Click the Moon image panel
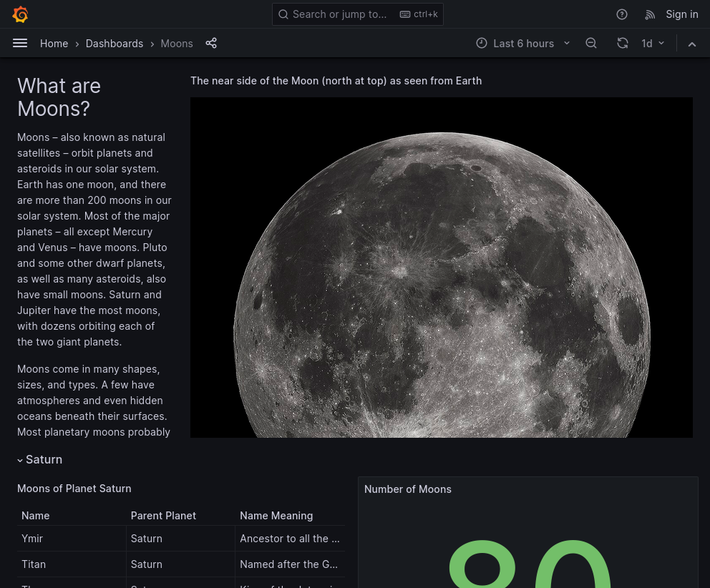This screenshot has width=710, height=588. (x=441, y=268)
